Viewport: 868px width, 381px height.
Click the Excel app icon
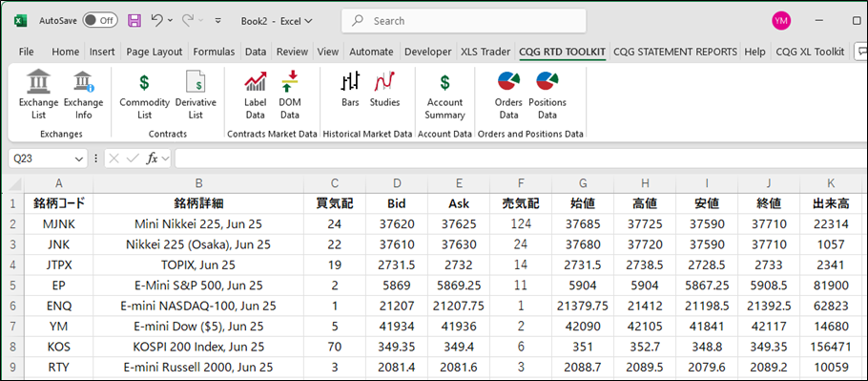pos(20,20)
